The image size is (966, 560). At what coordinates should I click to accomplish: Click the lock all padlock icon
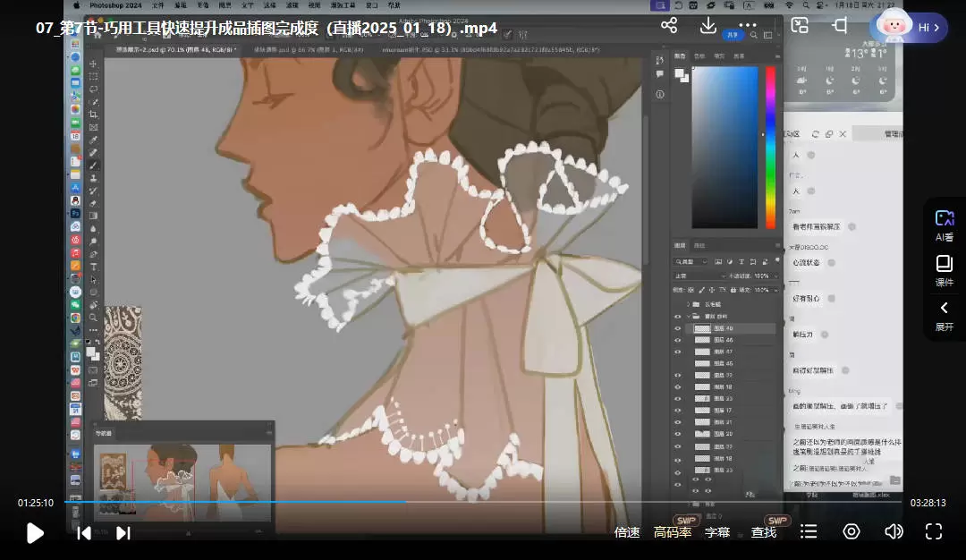point(733,290)
